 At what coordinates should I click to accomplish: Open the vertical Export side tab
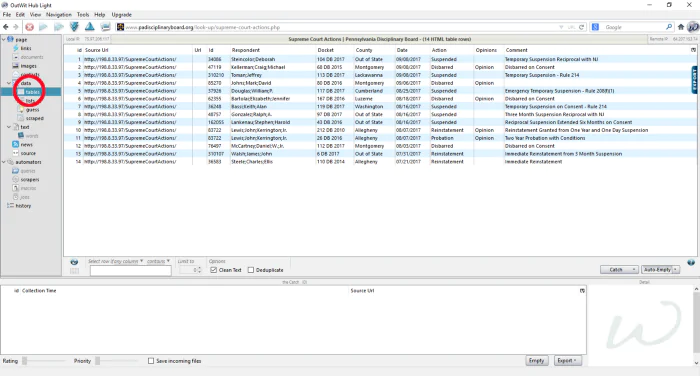694,80
